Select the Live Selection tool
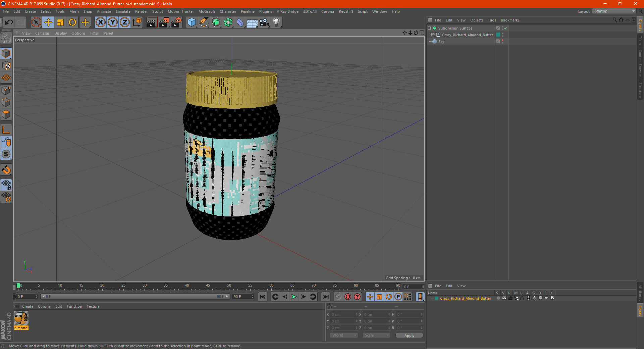 coord(36,22)
